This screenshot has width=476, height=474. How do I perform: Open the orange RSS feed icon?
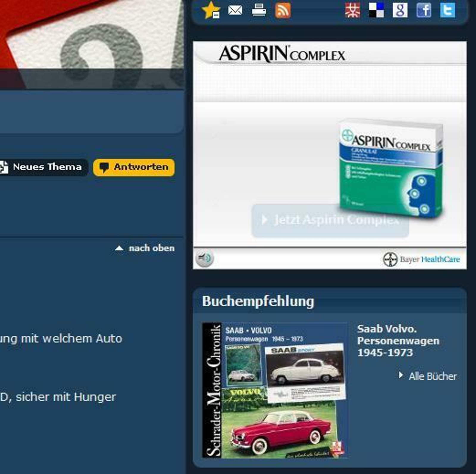tap(282, 10)
